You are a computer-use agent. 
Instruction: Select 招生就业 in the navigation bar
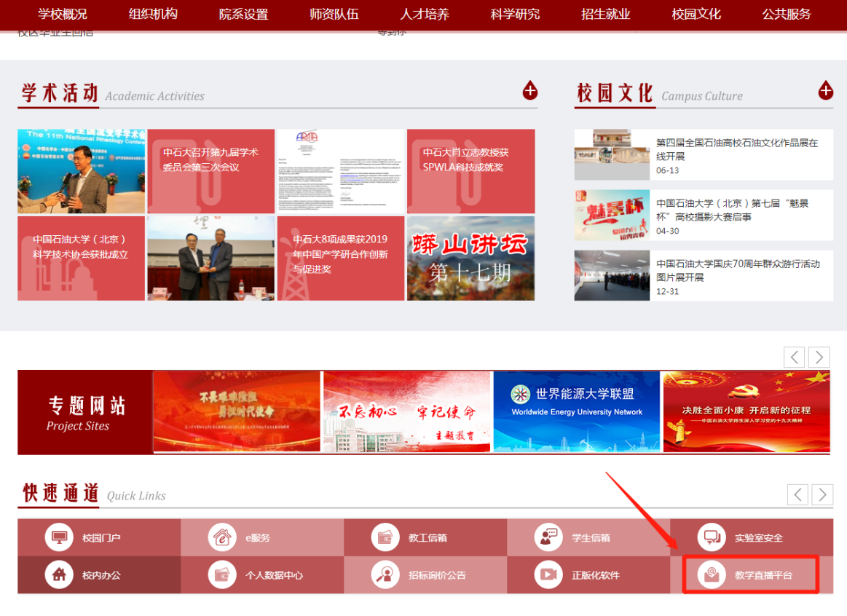(605, 13)
